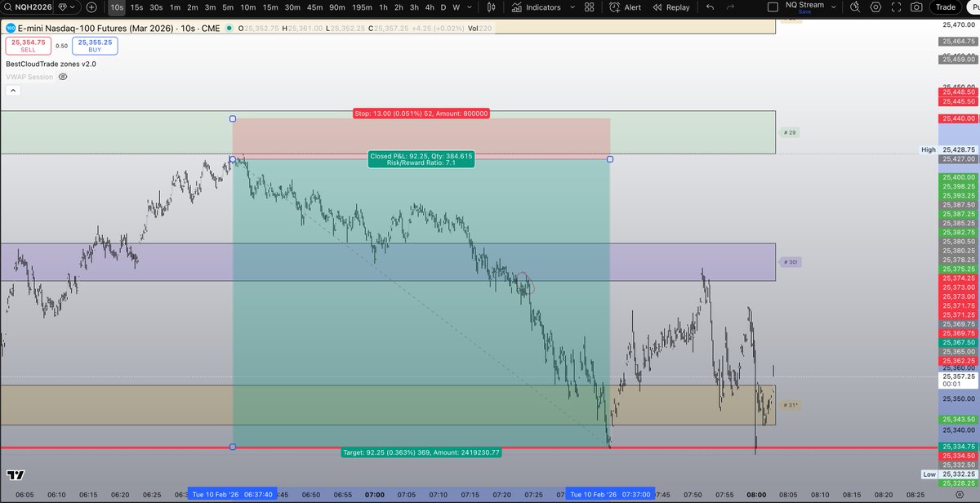Create an Alert
Screen dimensions: 980x503
(624, 7)
